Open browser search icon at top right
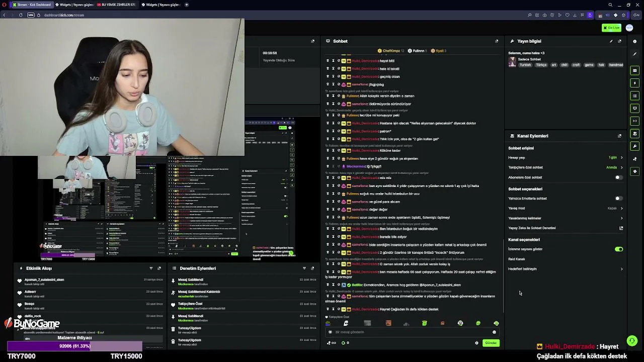The height and width of the screenshot is (362, 644). click(610, 5)
